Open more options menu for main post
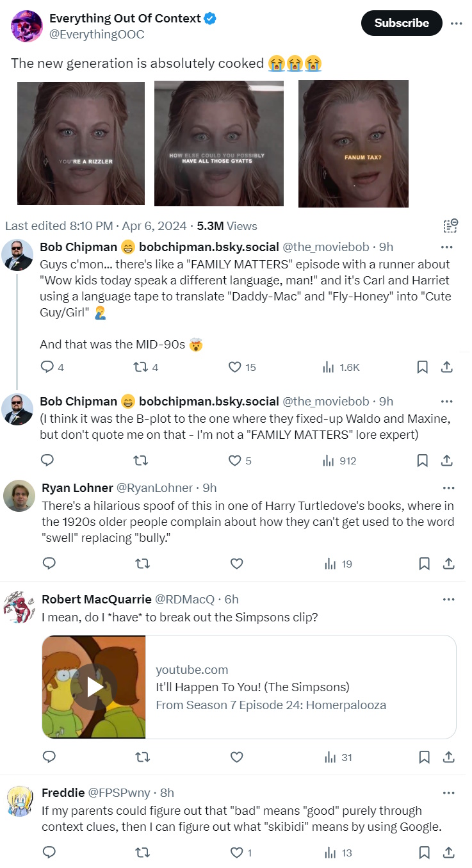472x868 pixels. pyautogui.click(x=456, y=23)
